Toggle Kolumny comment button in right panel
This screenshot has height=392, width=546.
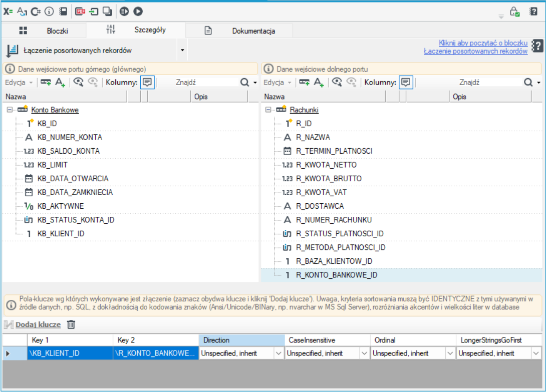coord(406,83)
